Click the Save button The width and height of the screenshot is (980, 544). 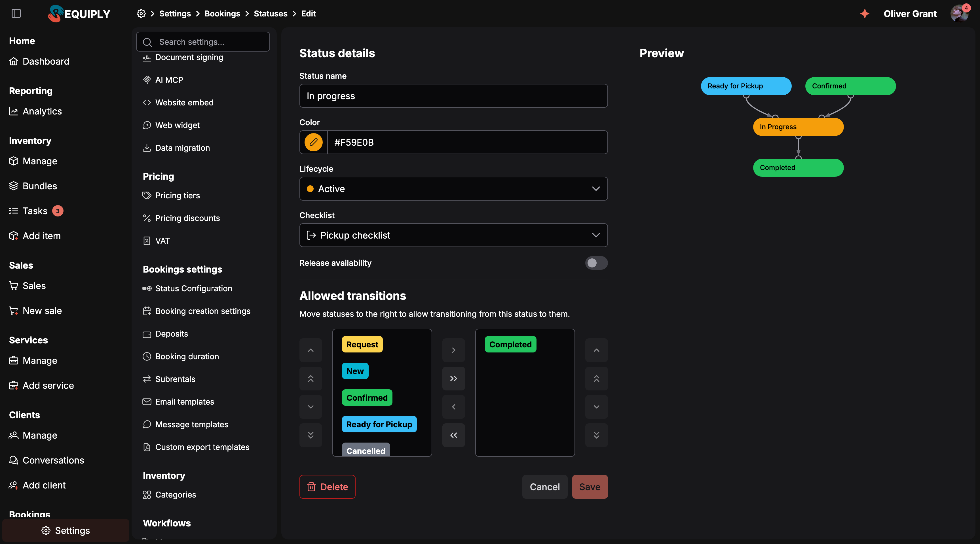(x=590, y=486)
